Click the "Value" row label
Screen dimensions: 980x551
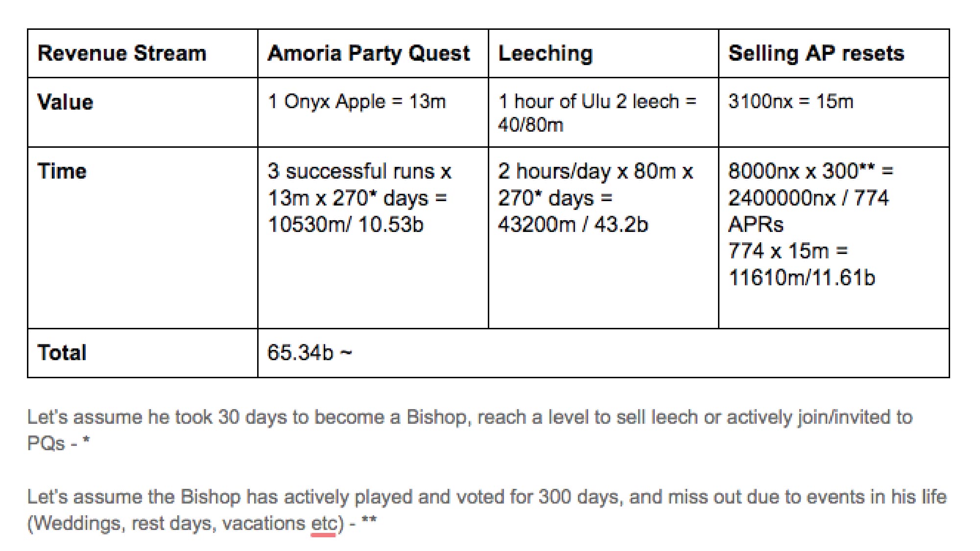(x=65, y=102)
